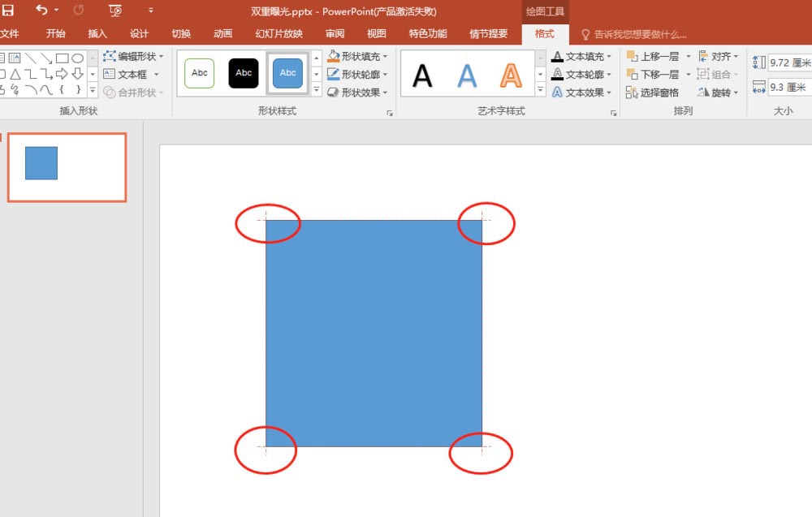
Task: Select the 格式 tab under drawing tools
Action: coord(544,33)
